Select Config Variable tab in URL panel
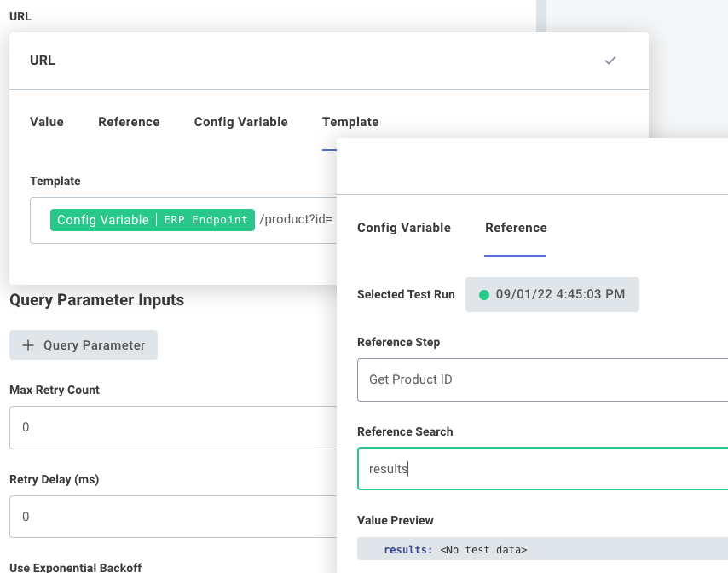Viewport: 728px width, 573px height. pos(240,122)
